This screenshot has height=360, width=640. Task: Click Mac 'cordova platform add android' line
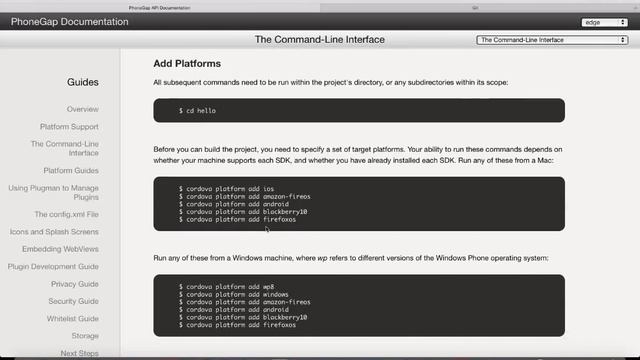(x=233, y=204)
